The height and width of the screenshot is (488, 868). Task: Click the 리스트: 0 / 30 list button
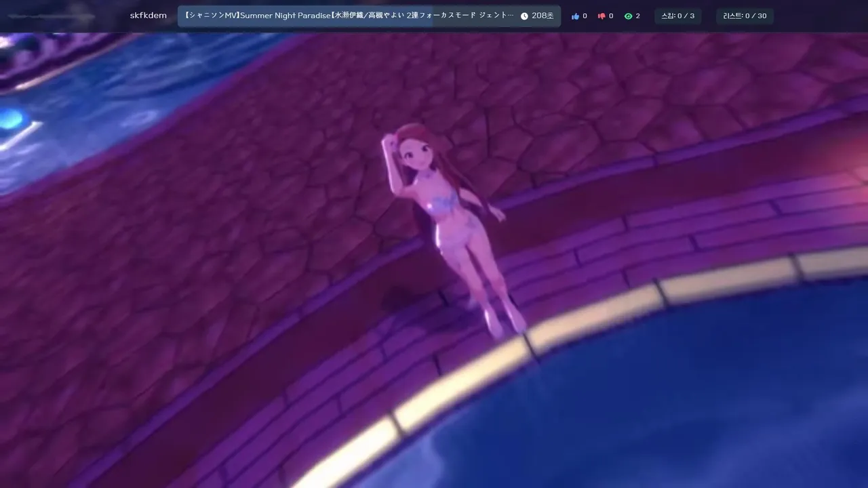click(745, 16)
